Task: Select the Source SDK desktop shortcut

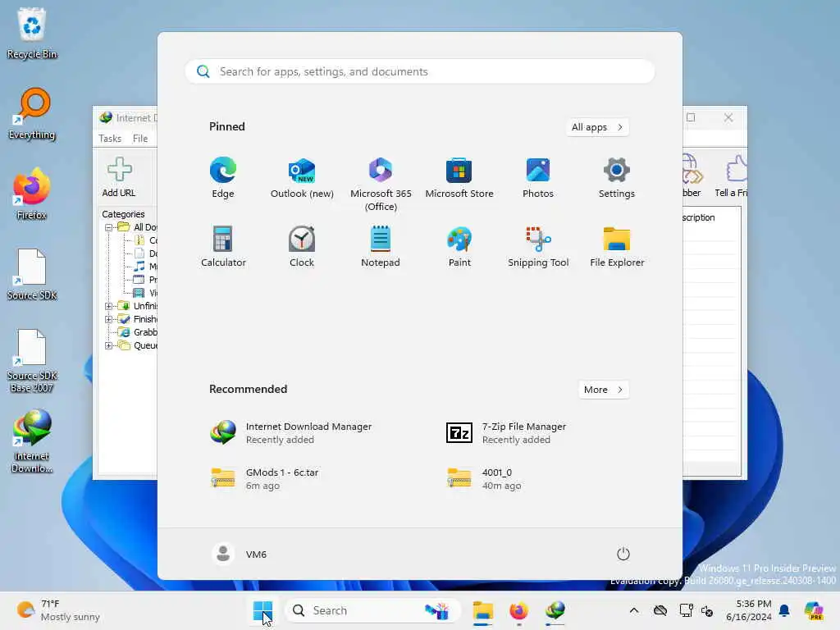Action: coord(32,274)
